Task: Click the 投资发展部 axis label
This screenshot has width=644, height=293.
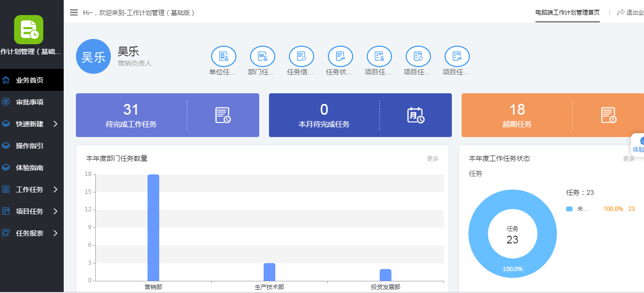Action: [386, 287]
